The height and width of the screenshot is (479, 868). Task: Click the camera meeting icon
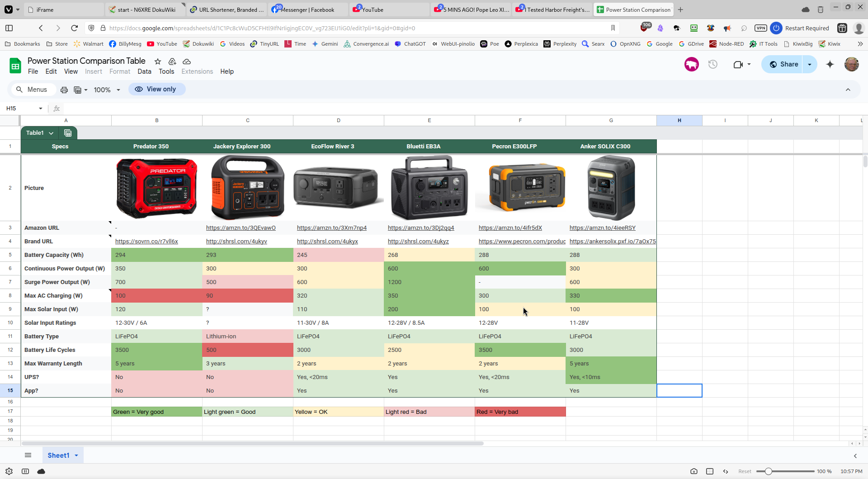[738, 64]
